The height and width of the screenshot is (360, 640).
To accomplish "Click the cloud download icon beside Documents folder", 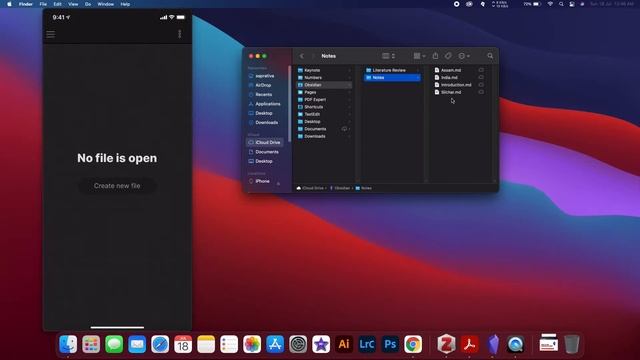I will 344,129.
